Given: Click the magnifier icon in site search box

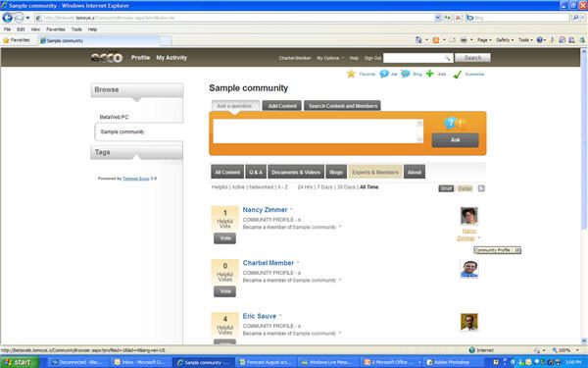Looking at the screenshot, I should [x=448, y=58].
